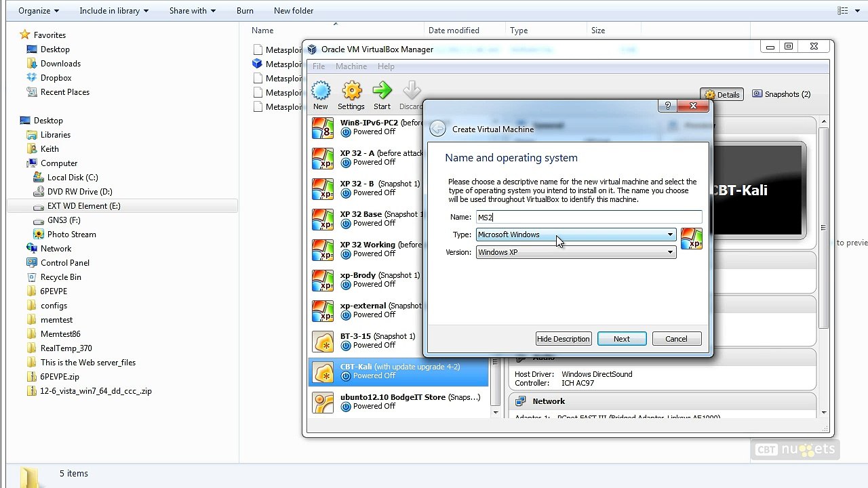Image resolution: width=868 pixels, height=488 pixels.
Task: Click the Name input field containing MS2
Action: 589,217
